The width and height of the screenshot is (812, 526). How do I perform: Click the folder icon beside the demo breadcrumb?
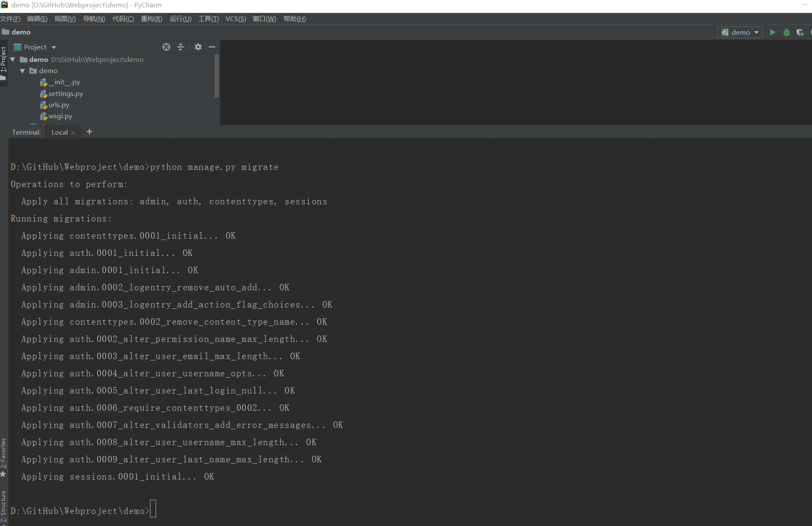tap(6, 32)
